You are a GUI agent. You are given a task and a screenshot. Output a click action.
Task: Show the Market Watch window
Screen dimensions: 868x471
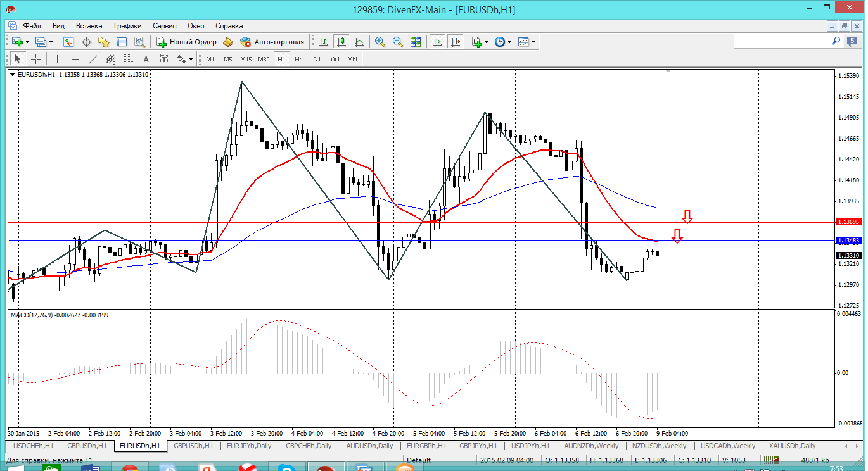click(68, 42)
